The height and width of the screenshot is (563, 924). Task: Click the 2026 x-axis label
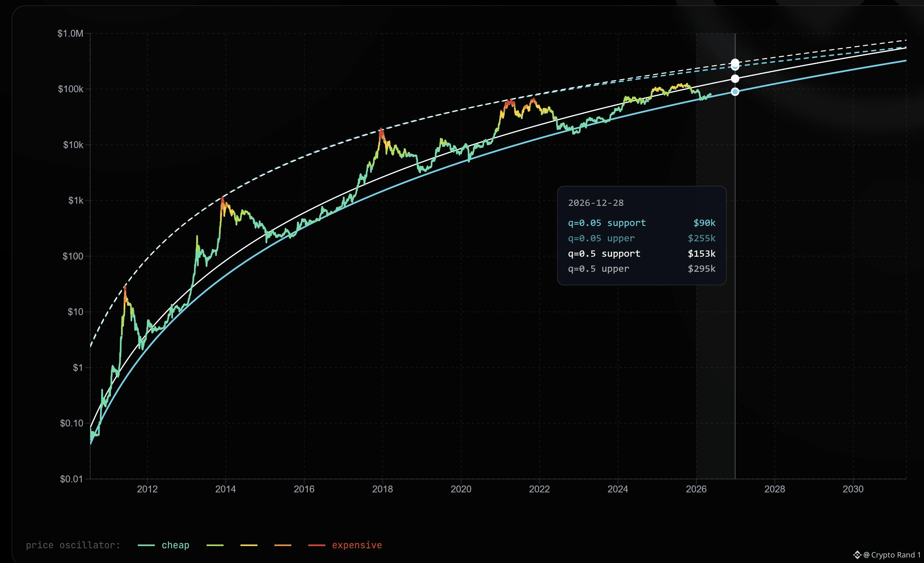696,489
